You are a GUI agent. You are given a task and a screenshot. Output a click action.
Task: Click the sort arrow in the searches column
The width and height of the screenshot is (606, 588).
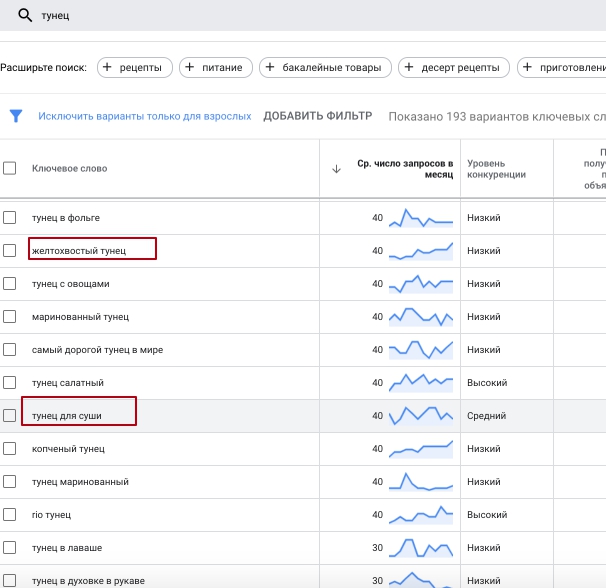[x=336, y=169]
